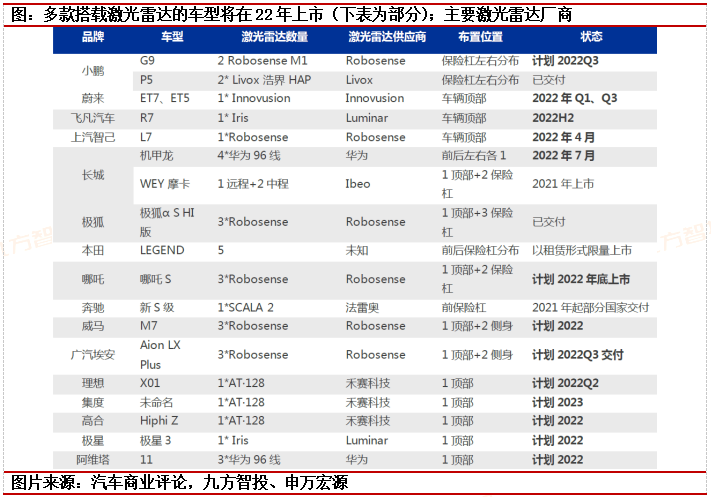Click the cell '1*SCALA 2'
The height and width of the screenshot is (497, 711).
(245, 308)
